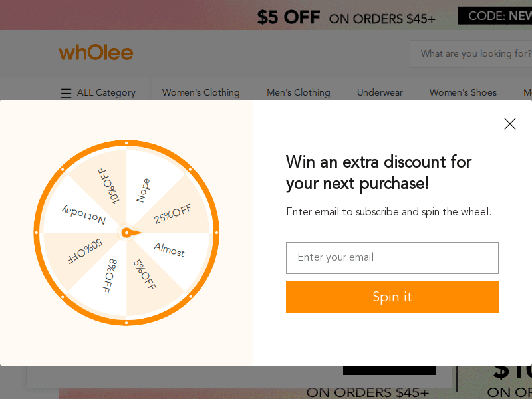532x399 pixels.
Task: Click the 50%OFF wheel segment
Action: pyautogui.click(x=84, y=251)
